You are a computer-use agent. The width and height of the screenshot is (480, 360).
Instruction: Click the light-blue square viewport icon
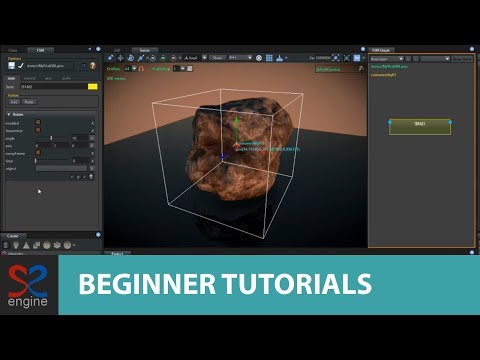tap(357, 58)
